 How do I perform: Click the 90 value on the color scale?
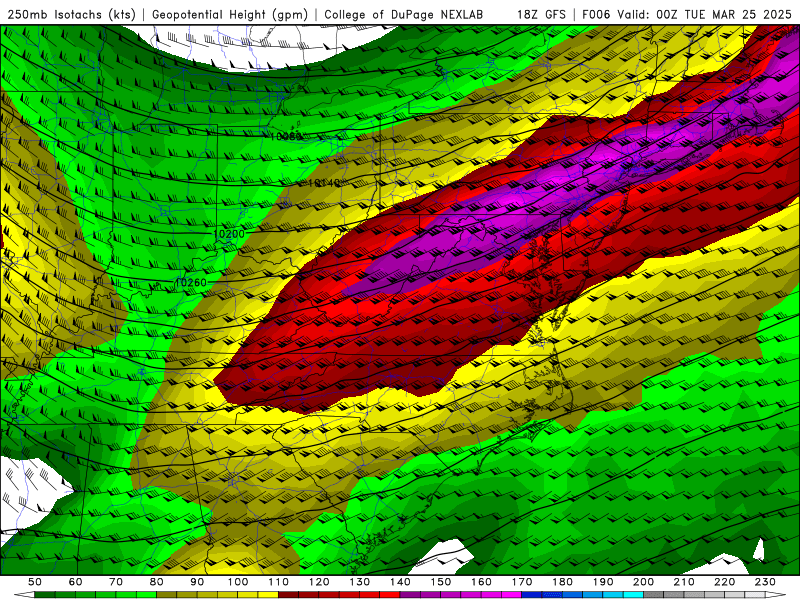pyautogui.click(x=197, y=582)
